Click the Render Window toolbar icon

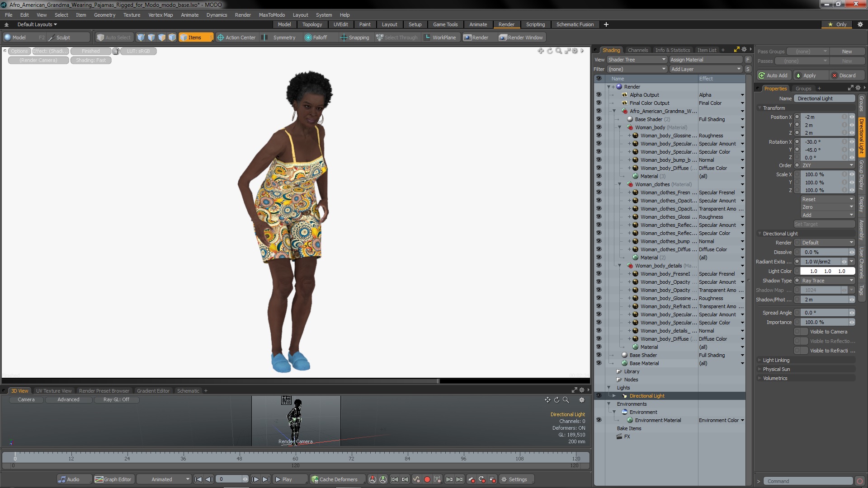click(x=521, y=38)
